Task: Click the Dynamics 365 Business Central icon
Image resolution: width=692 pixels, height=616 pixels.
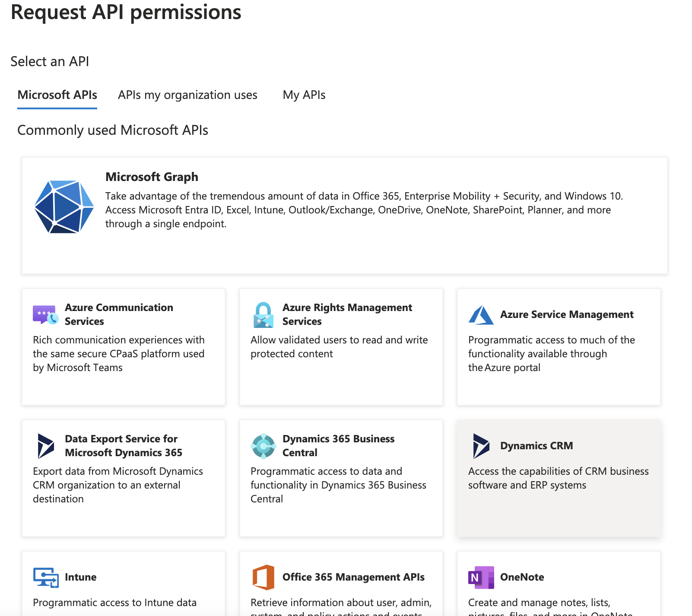Action: (263, 446)
